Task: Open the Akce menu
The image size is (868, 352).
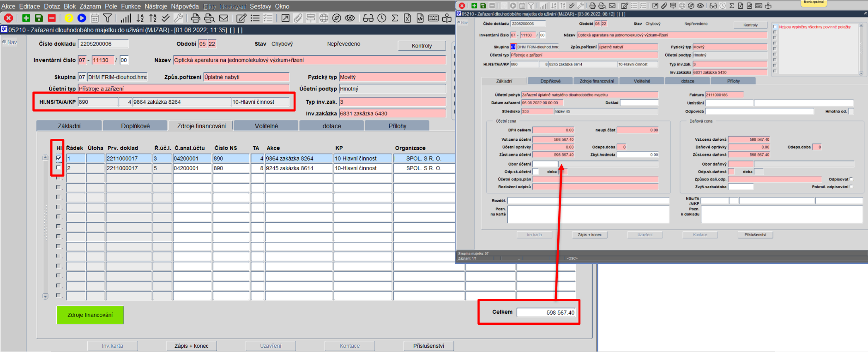Action: tap(8, 6)
